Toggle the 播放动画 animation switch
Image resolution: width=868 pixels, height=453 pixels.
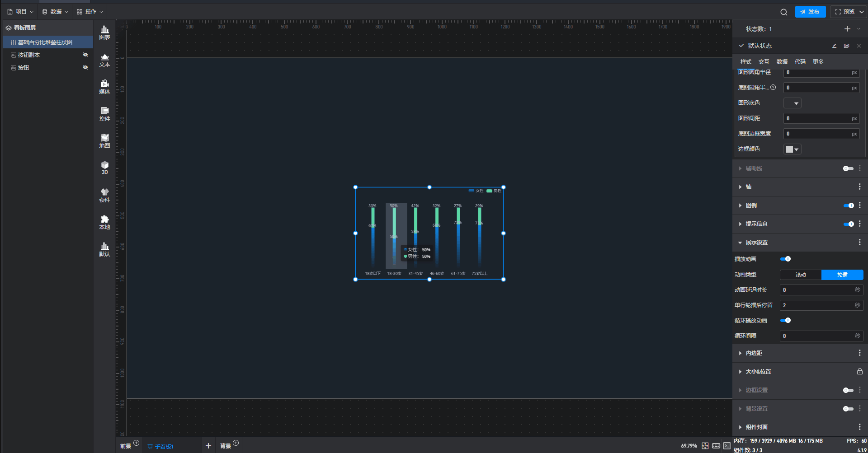pos(785,259)
